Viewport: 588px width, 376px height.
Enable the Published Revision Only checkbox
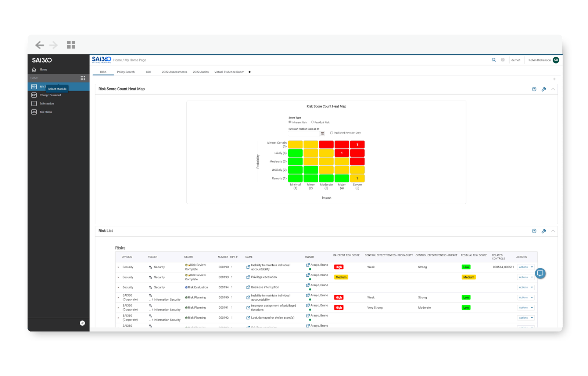(x=331, y=133)
